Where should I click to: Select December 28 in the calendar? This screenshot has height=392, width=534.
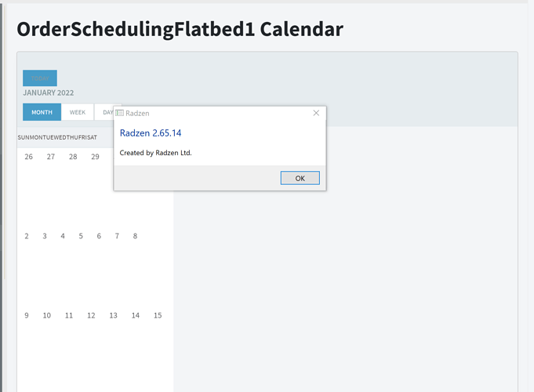click(x=73, y=157)
